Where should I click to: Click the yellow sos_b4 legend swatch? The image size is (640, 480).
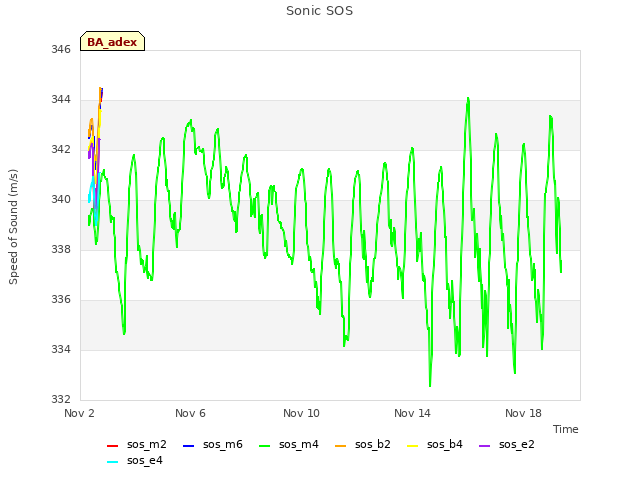pyautogui.click(x=413, y=446)
